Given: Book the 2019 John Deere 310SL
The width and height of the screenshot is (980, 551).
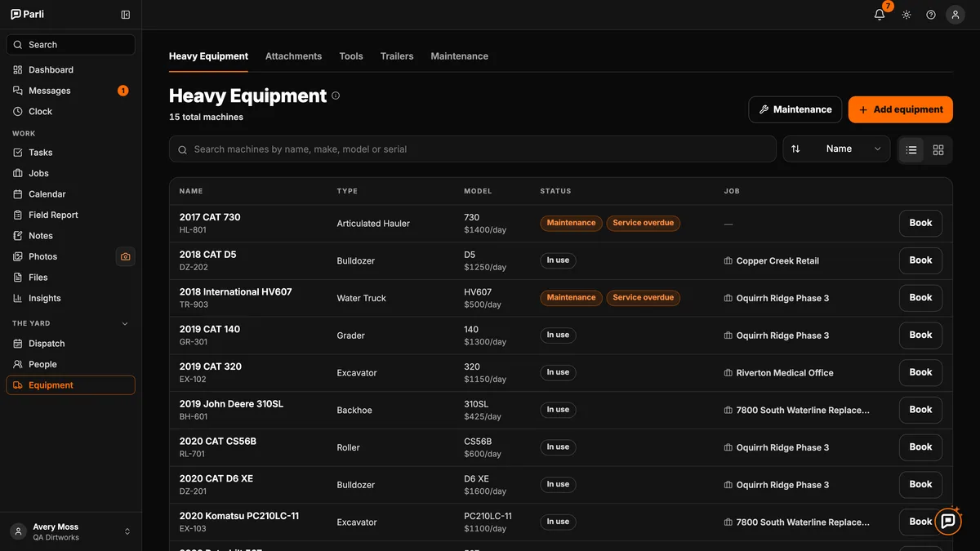Looking at the screenshot, I should tap(920, 410).
